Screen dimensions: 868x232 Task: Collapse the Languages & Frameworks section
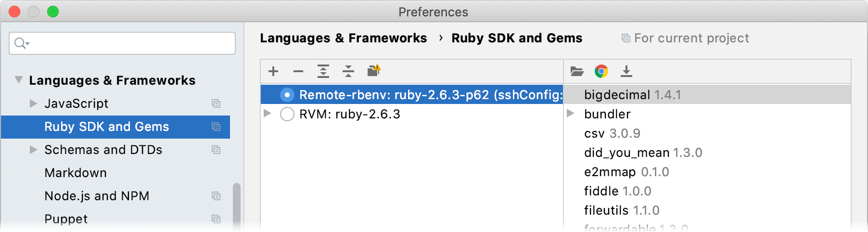19,80
